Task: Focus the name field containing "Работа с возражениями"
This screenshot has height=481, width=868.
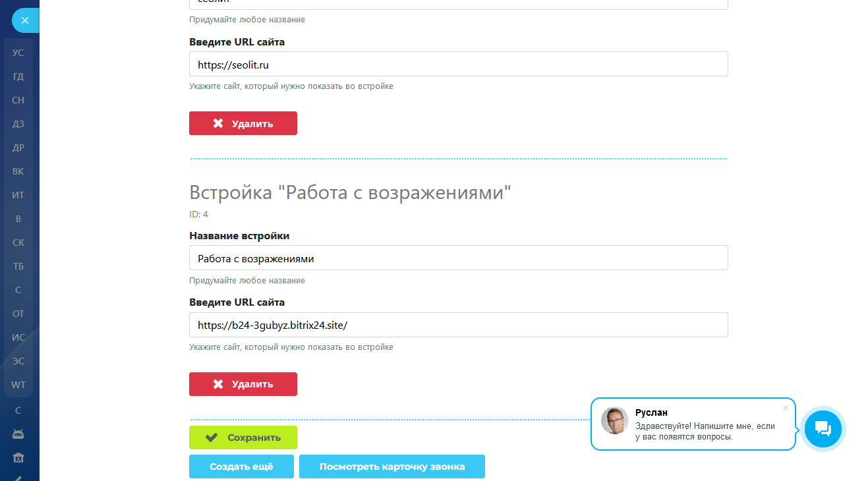Action: (459, 258)
